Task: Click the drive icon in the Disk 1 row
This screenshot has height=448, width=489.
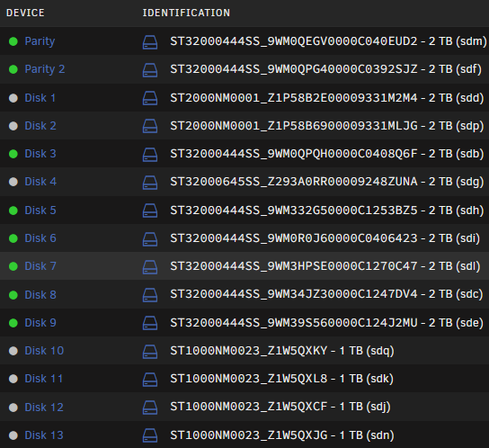Action: tap(150, 98)
